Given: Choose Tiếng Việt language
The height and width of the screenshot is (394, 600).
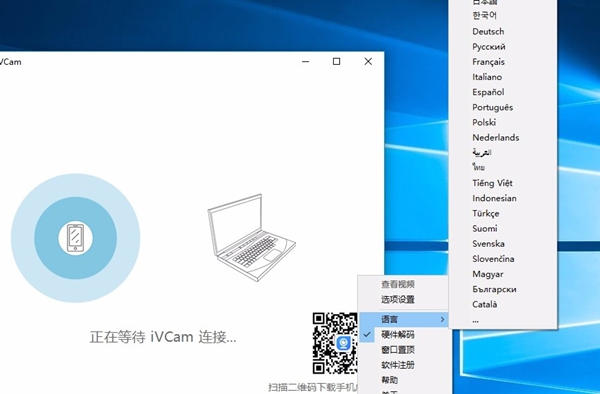Looking at the screenshot, I should point(503,183).
